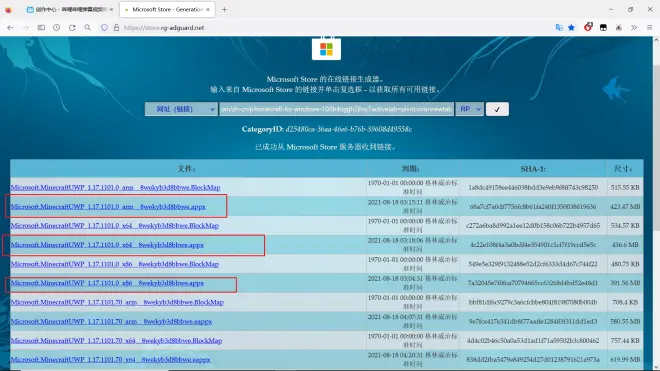660x371 pixels.
Task: Open the 网址 (链接) type dropdown
Action: point(181,109)
